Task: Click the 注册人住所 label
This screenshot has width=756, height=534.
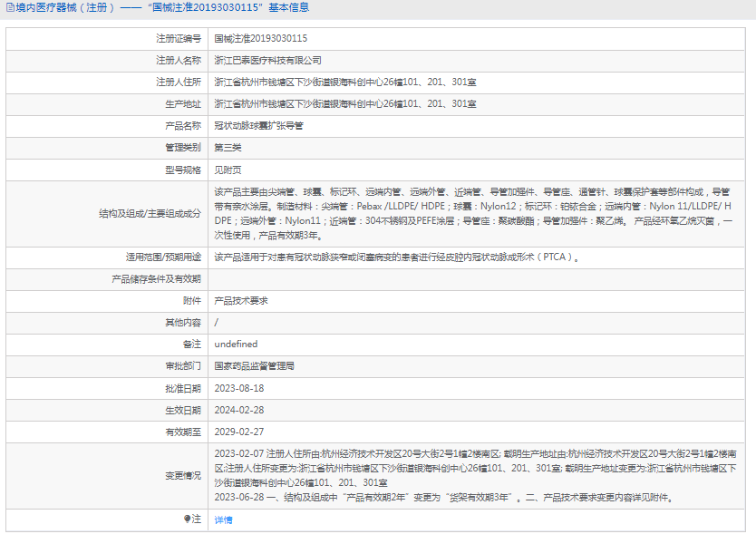Action: point(179,82)
